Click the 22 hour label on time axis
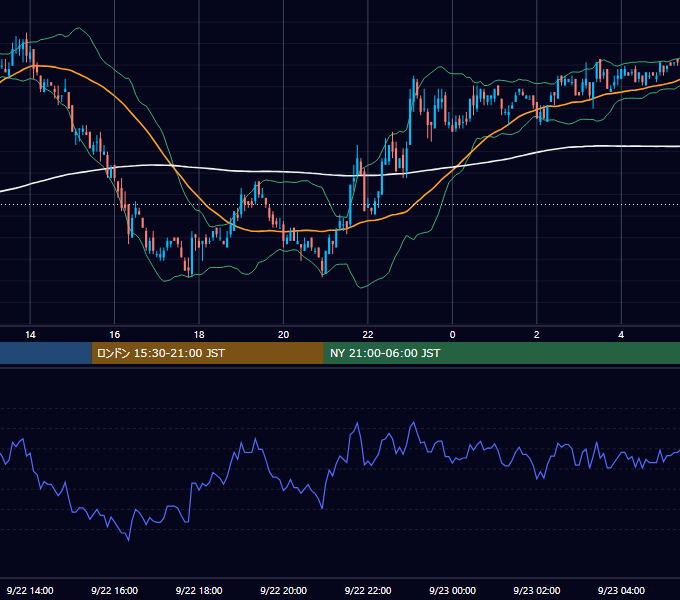The image size is (680, 600). click(x=368, y=335)
